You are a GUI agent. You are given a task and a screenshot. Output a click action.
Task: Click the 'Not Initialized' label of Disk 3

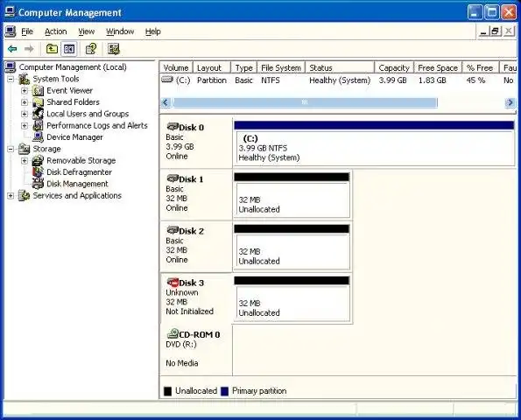click(x=189, y=311)
